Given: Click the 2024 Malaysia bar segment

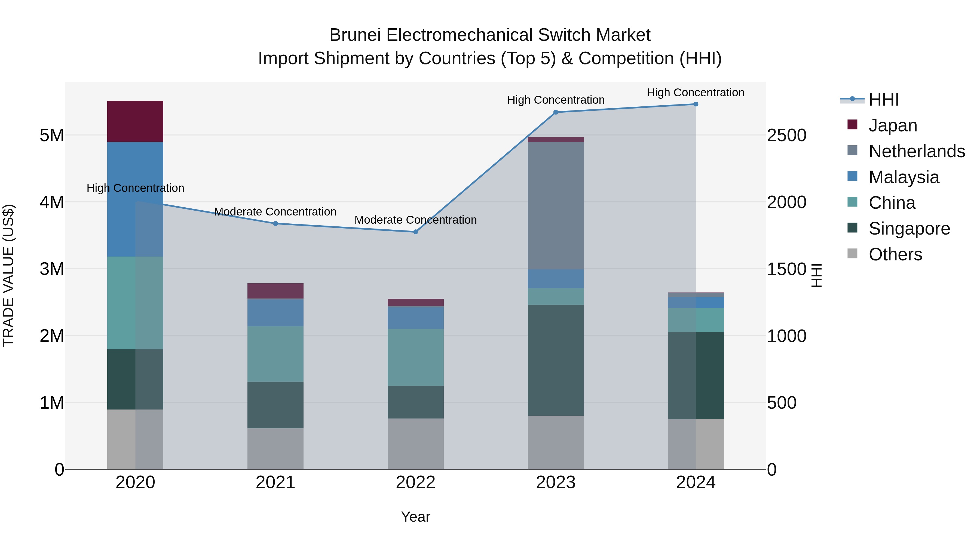Looking at the screenshot, I should click(x=696, y=303).
